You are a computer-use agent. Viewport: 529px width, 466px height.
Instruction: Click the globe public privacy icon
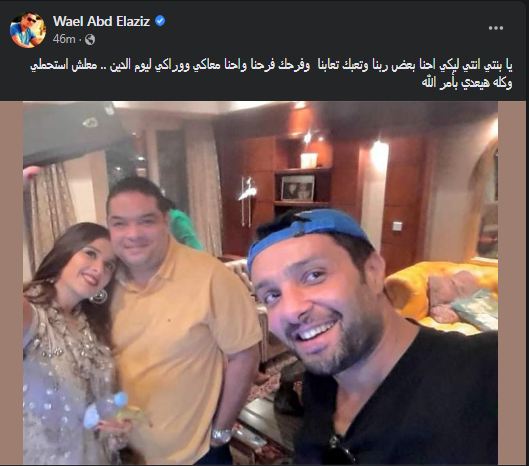tap(90, 39)
